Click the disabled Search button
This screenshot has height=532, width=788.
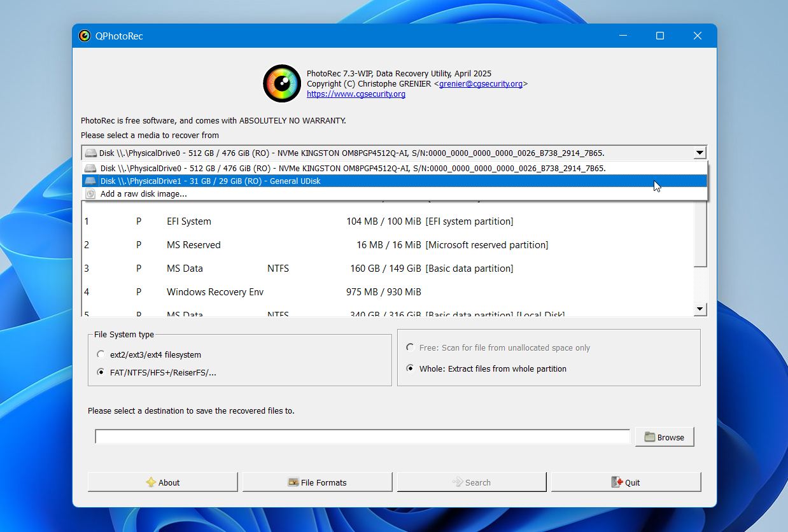[472, 482]
